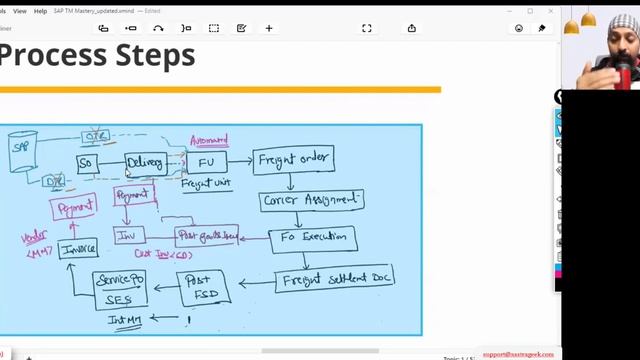The height and width of the screenshot is (360, 640).
Task: Open the Help menu
Action: click(x=40, y=11)
